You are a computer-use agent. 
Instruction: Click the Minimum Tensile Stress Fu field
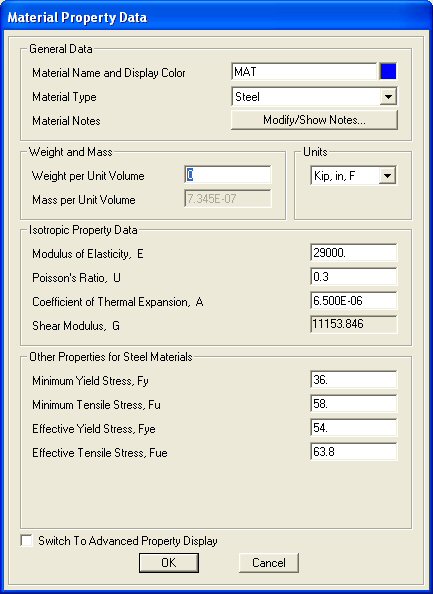tap(353, 404)
